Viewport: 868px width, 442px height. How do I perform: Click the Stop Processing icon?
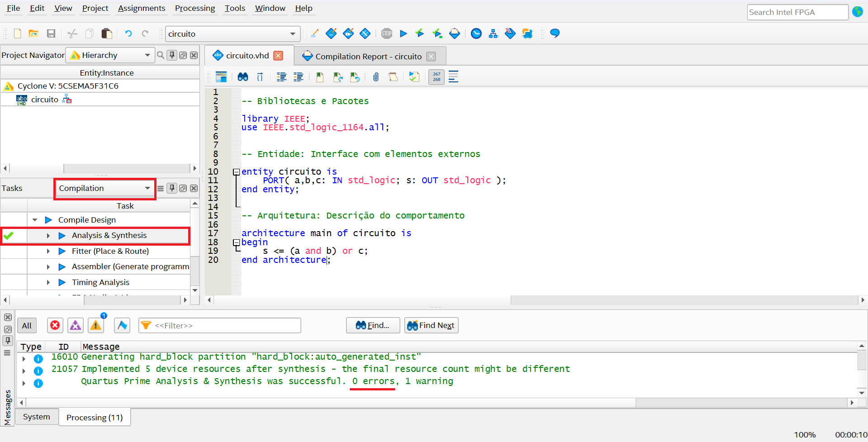point(386,33)
